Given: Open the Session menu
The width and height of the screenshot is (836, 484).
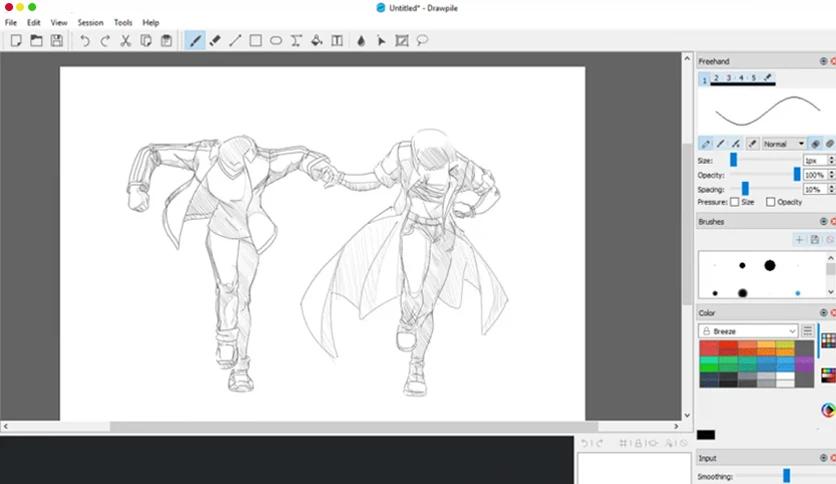Looking at the screenshot, I should (90, 22).
